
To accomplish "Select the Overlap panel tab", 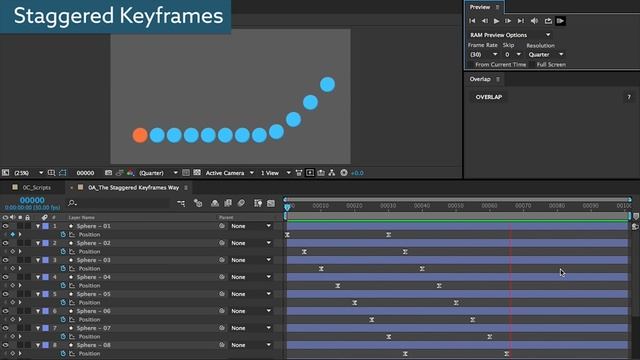I will (480, 79).
